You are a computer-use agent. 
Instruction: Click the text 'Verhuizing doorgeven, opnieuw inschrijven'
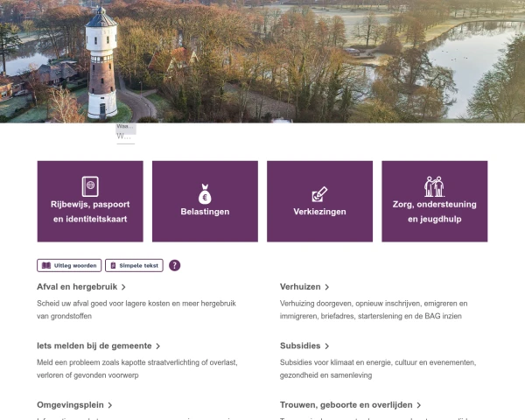pos(351,304)
